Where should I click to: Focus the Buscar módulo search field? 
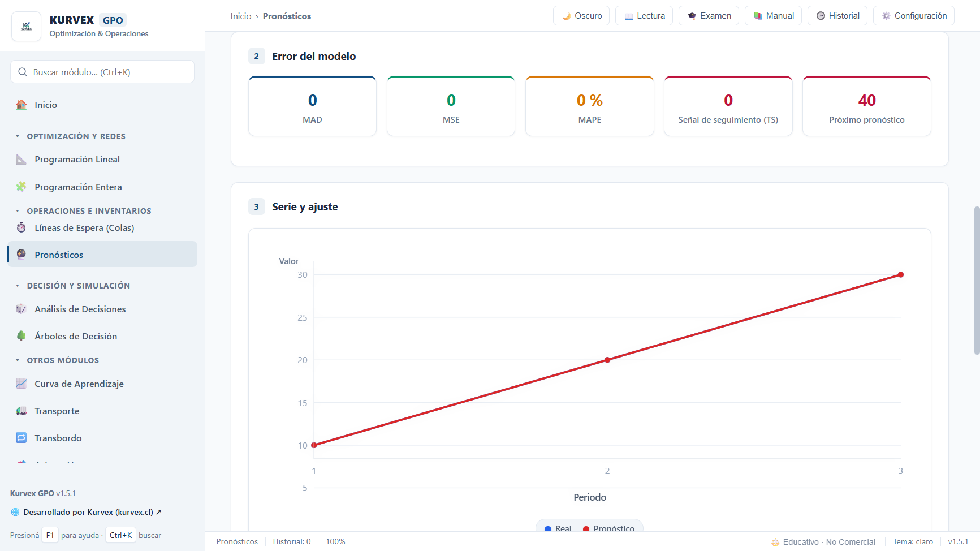point(102,72)
